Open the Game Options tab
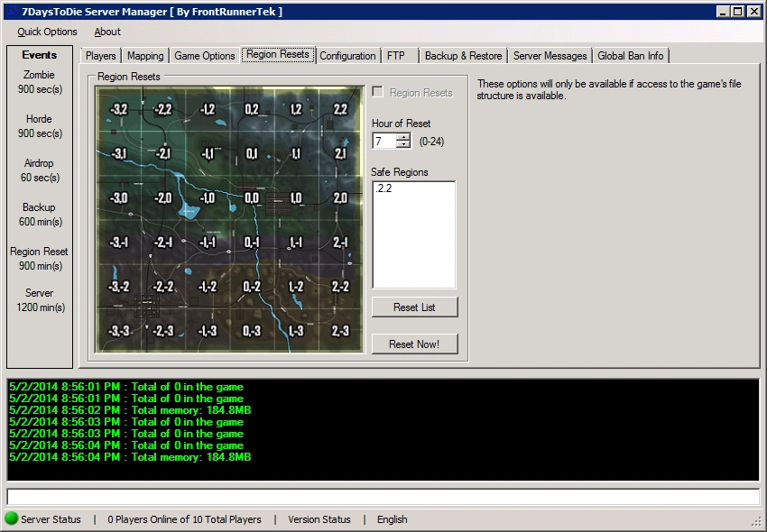This screenshot has width=767, height=532. click(x=205, y=56)
